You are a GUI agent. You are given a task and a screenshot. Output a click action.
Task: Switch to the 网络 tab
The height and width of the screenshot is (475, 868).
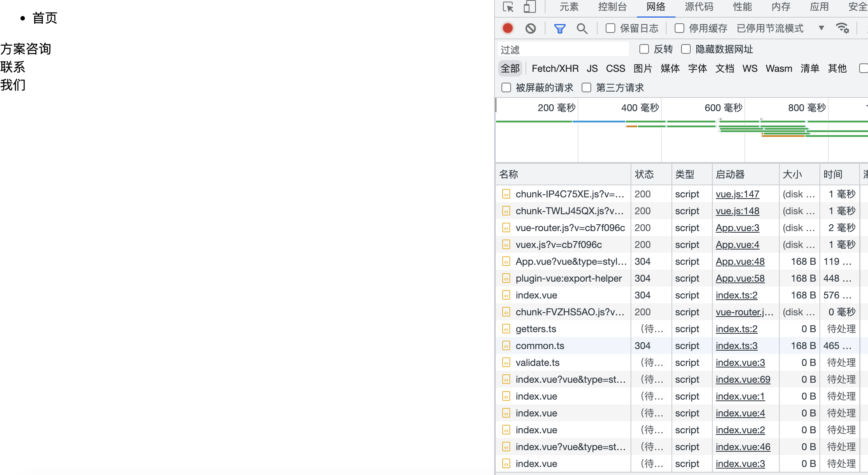point(656,7)
